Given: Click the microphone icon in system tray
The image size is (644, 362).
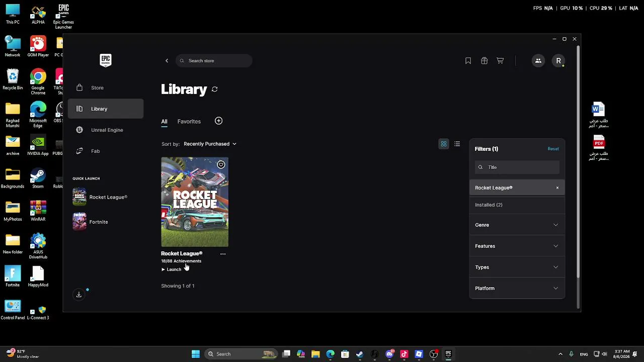Looking at the screenshot, I should [x=571, y=354].
